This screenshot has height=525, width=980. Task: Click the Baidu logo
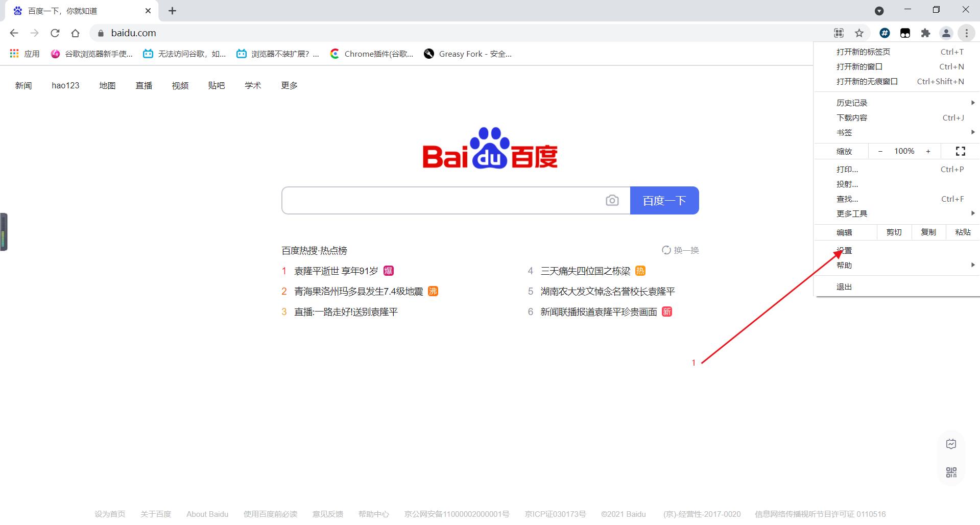point(490,148)
